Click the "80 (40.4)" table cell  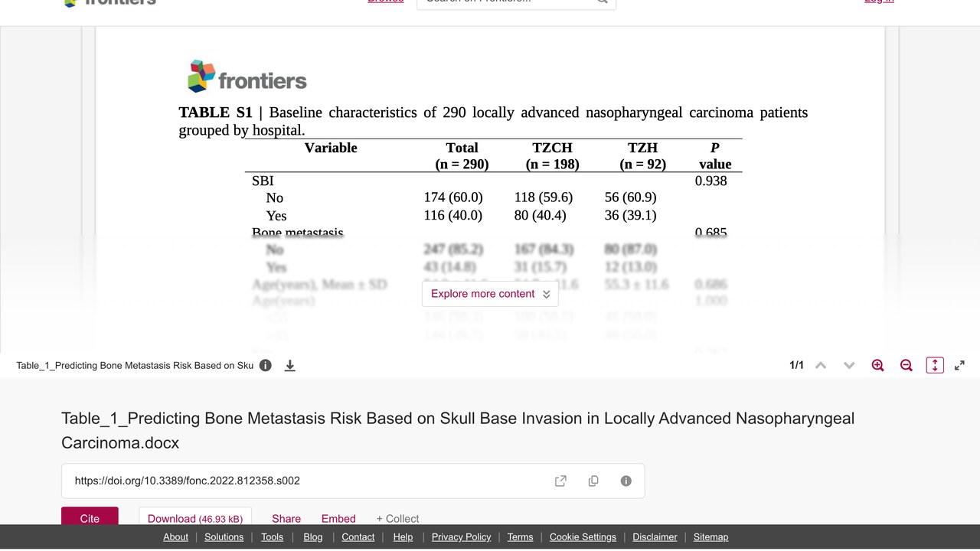pos(541,216)
